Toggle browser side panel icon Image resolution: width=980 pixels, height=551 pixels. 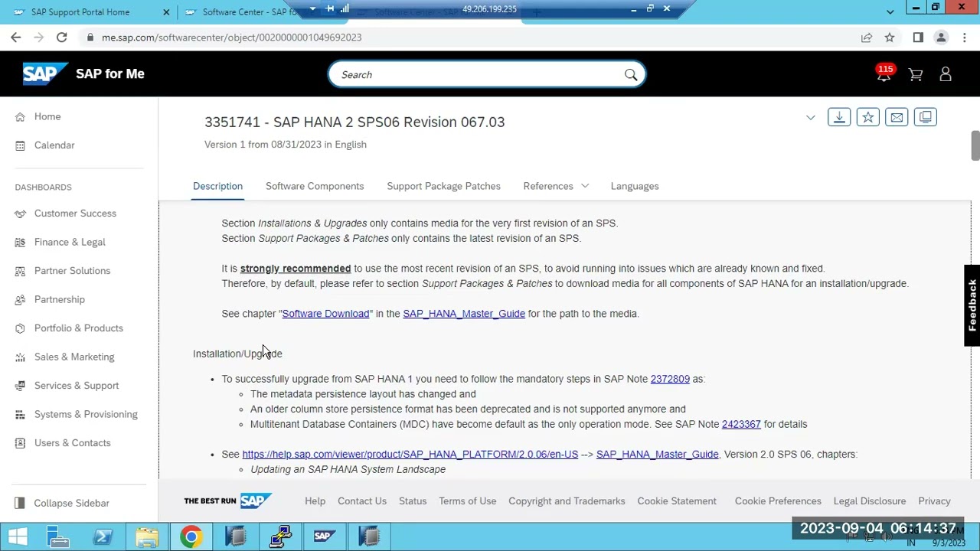[x=918, y=37]
